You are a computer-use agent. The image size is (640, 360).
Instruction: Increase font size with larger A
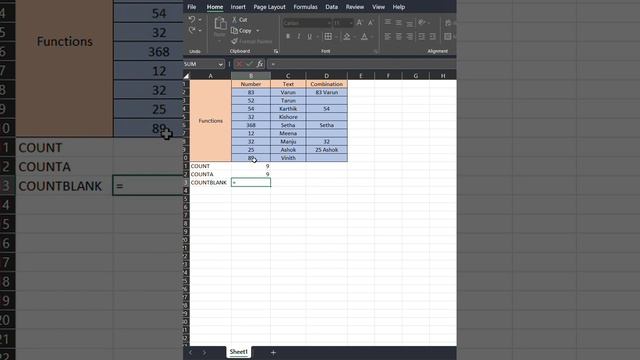click(x=360, y=23)
